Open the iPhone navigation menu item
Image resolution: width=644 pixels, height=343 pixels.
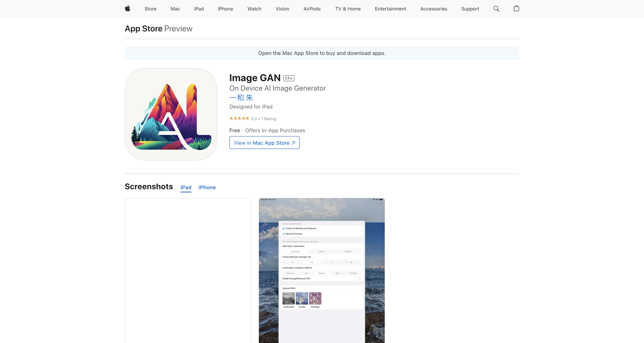[225, 9]
